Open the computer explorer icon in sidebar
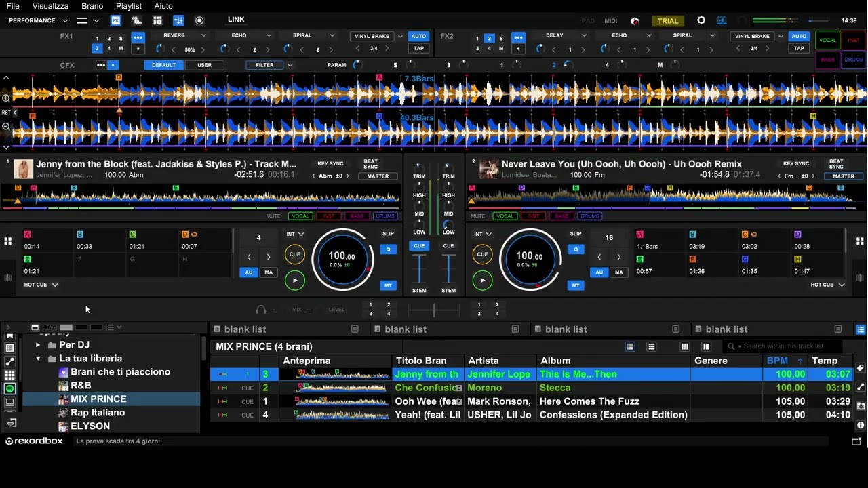The height and width of the screenshot is (488, 868). (x=9, y=403)
